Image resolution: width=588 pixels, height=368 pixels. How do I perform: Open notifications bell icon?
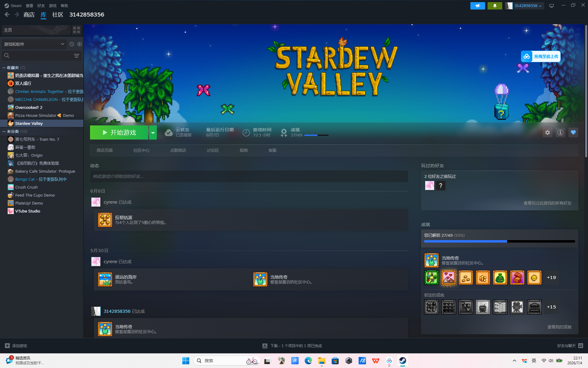pyautogui.click(x=495, y=6)
